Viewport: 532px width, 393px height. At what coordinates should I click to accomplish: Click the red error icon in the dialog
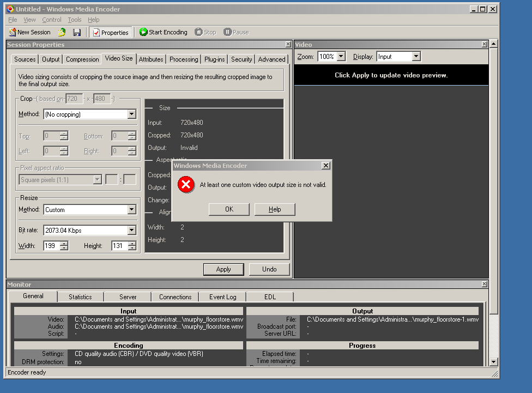[x=186, y=185]
